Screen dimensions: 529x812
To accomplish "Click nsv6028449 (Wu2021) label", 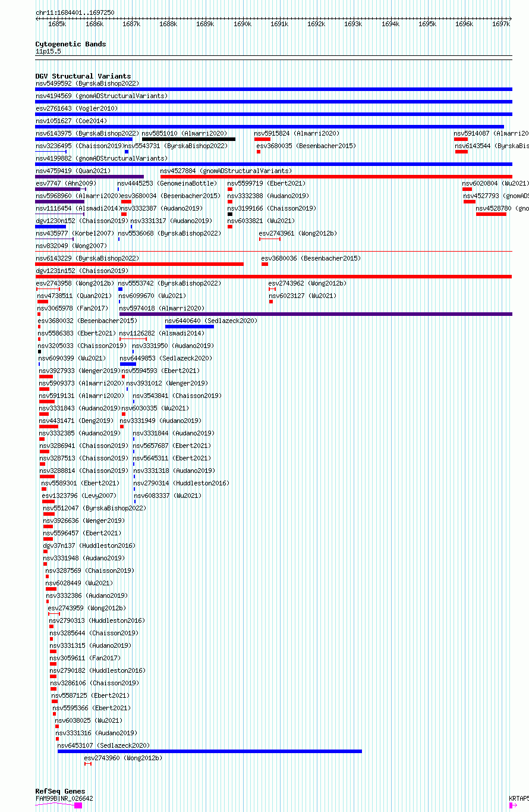I will 79,584.
